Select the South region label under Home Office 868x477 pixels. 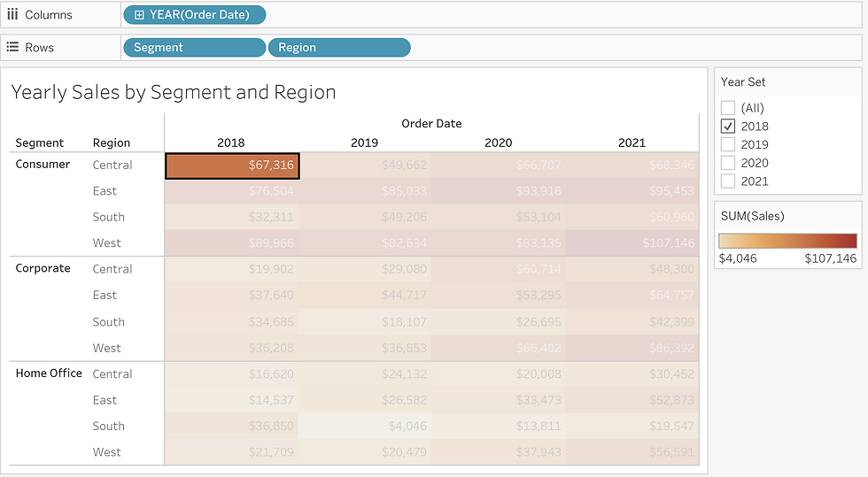point(108,426)
